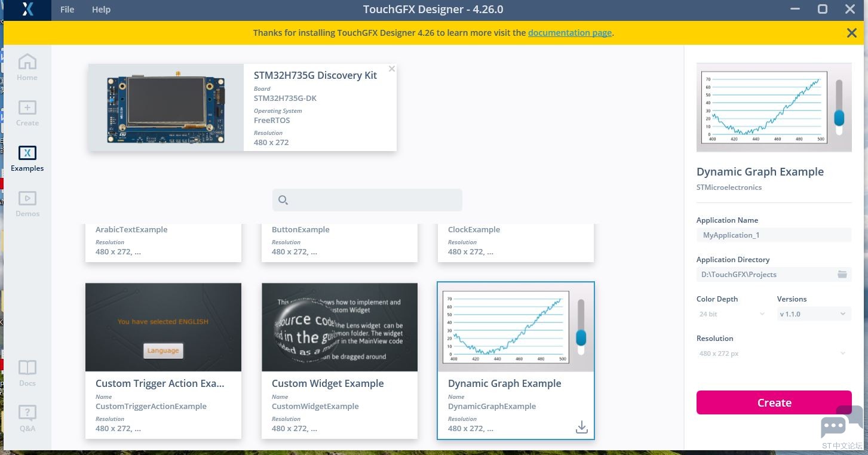The height and width of the screenshot is (455, 868).
Task: Open the Q&A sidebar icon
Action: coord(27,418)
